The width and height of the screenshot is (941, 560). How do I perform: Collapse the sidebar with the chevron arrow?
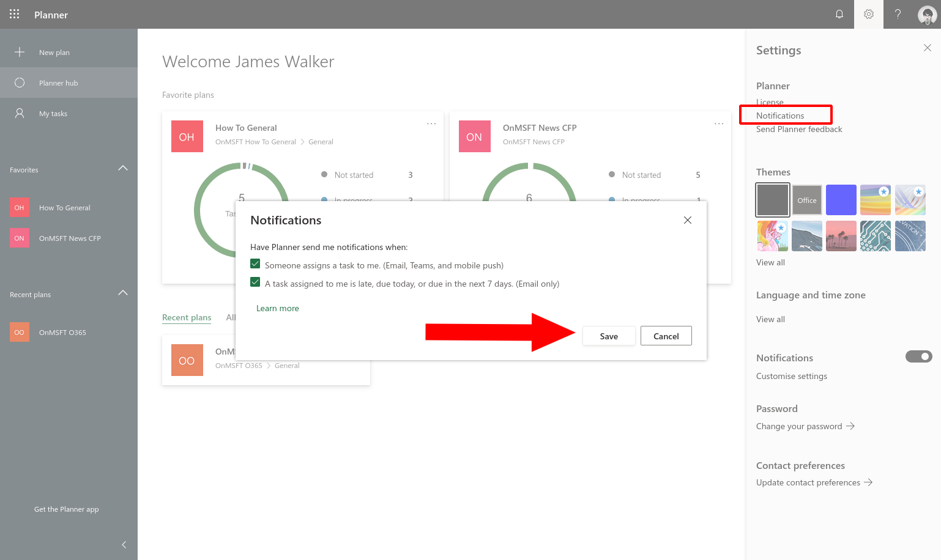coord(124,545)
